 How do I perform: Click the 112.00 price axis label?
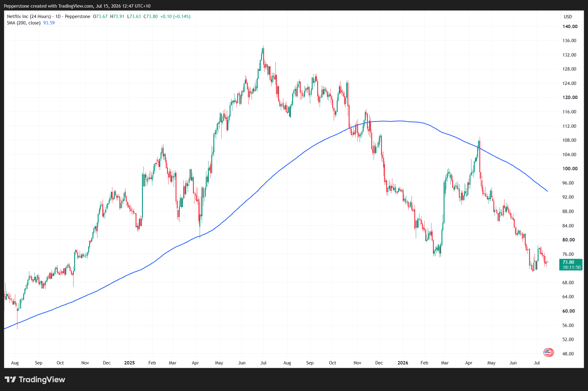click(569, 126)
